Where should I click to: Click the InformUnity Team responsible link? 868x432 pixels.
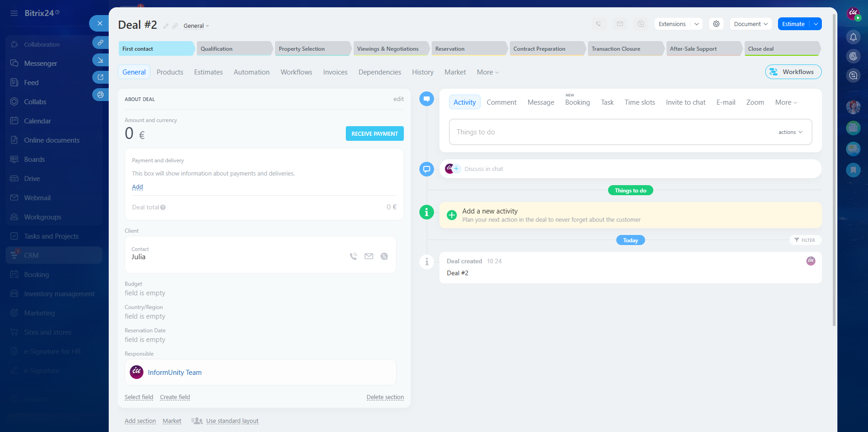175,373
